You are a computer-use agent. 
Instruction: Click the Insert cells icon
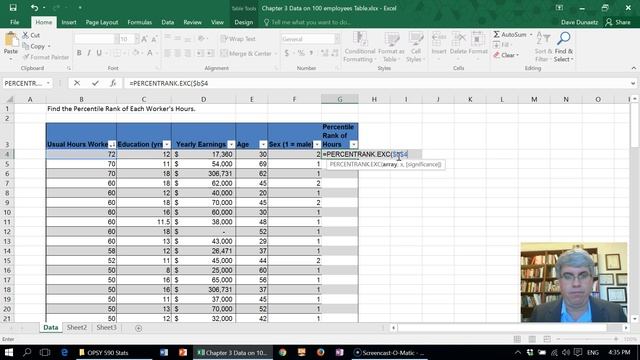[439, 39]
